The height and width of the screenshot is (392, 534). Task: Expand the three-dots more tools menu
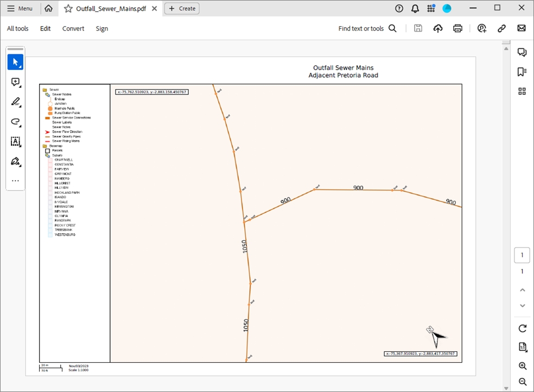(x=15, y=180)
